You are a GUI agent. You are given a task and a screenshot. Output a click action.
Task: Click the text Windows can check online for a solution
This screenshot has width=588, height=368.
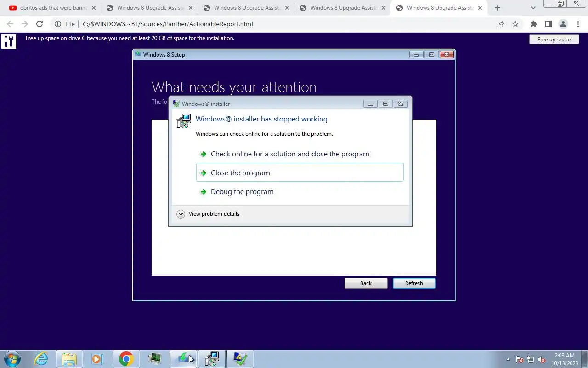pyautogui.click(x=264, y=134)
